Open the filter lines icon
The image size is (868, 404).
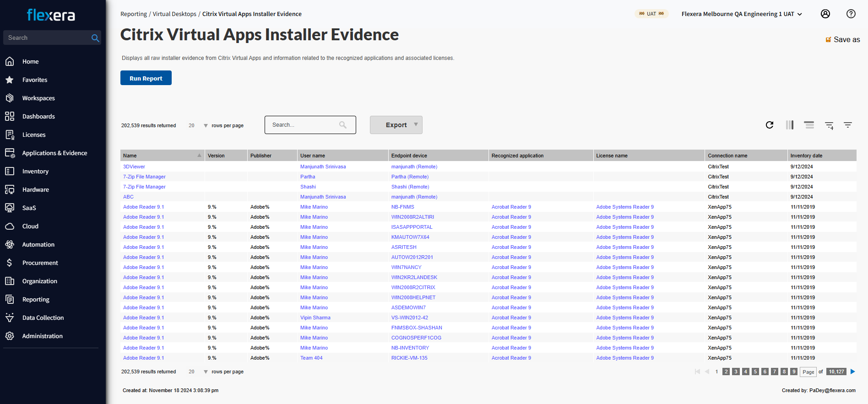848,125
